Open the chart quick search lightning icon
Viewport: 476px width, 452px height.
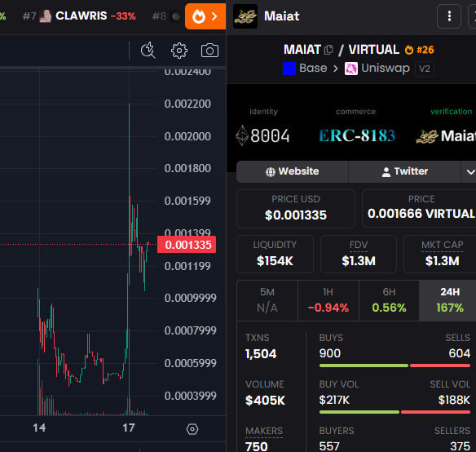coord(148,50)
